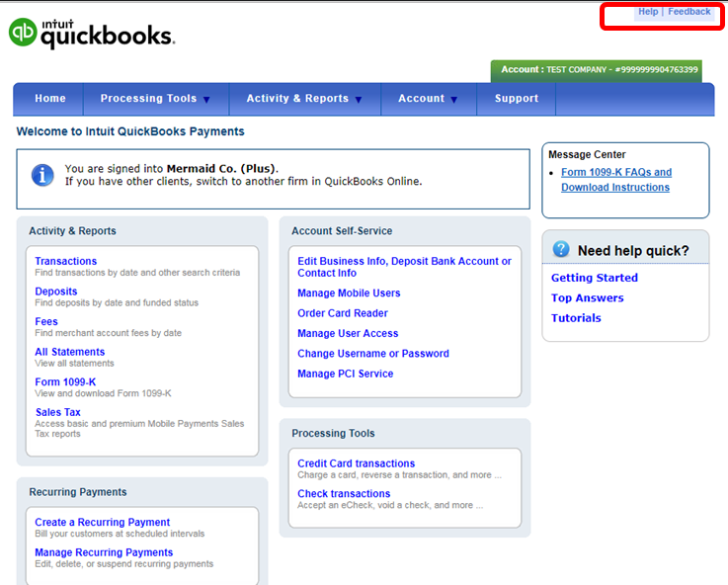Open Edit Business Info, Deposit Bank Account link
The image size is (728, 585).
click(404, 267)
